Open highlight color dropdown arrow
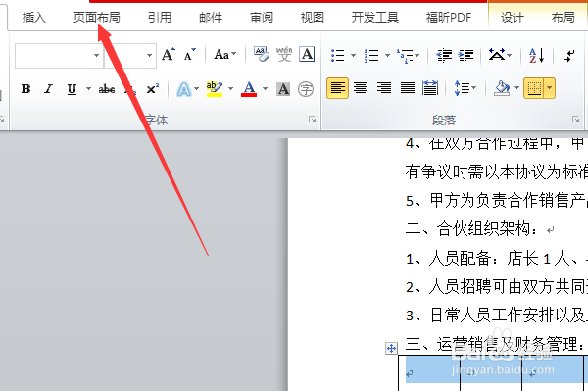Screen dimensions: 588x391 [230, 89]
